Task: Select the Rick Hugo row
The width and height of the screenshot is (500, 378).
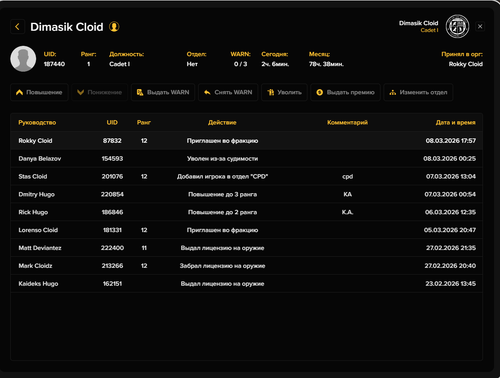Action: pos(247,212)
